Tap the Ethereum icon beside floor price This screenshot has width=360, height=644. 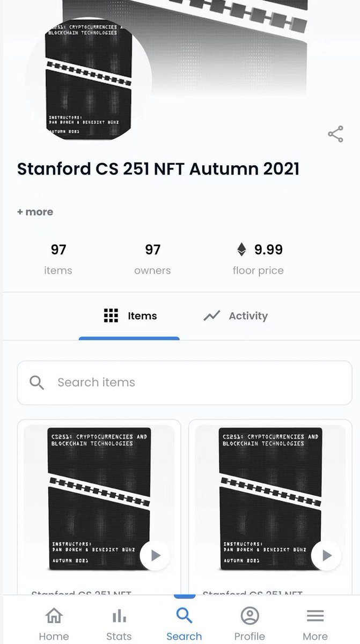click(241, 250)
